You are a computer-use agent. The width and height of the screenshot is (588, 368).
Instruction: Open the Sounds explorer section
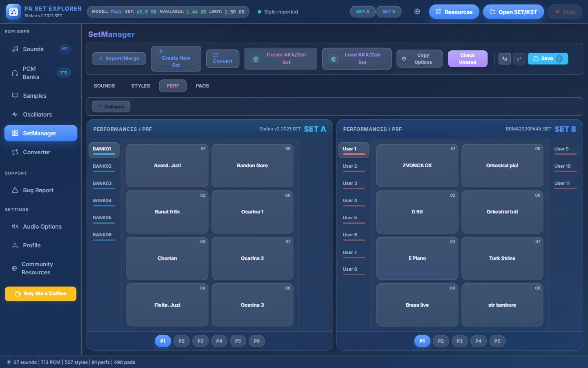pos(41,49)
